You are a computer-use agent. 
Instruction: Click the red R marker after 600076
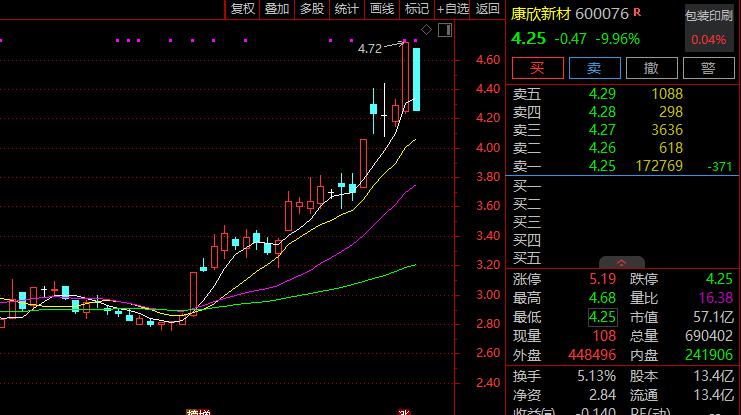(638, 13)
